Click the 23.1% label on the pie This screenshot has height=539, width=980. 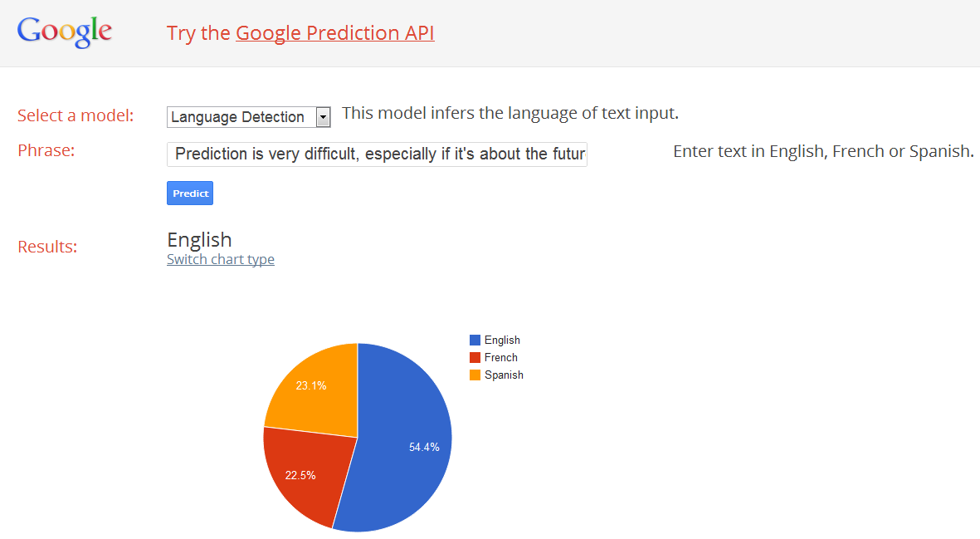(x=311, y=385)
